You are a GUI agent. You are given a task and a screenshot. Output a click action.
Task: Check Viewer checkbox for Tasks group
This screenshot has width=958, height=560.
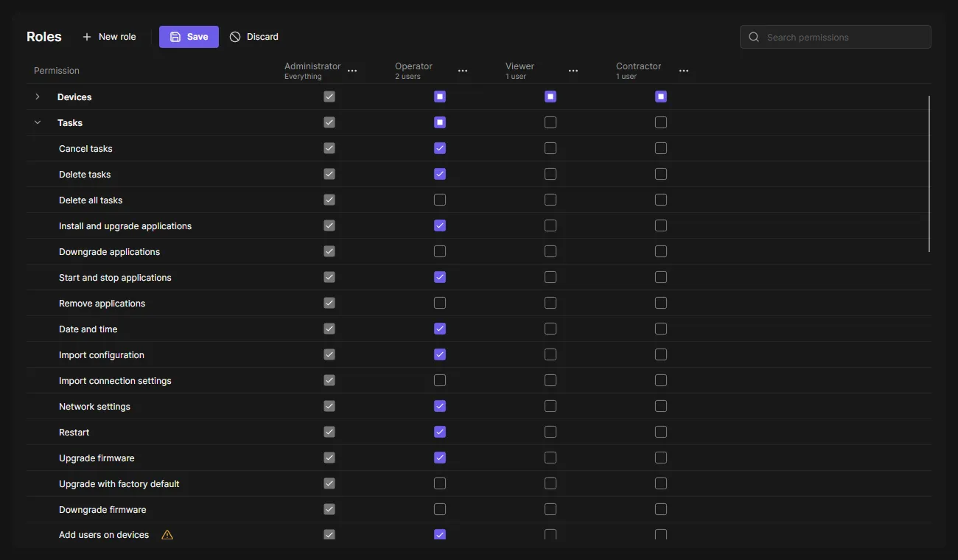(x=550, y=122)
